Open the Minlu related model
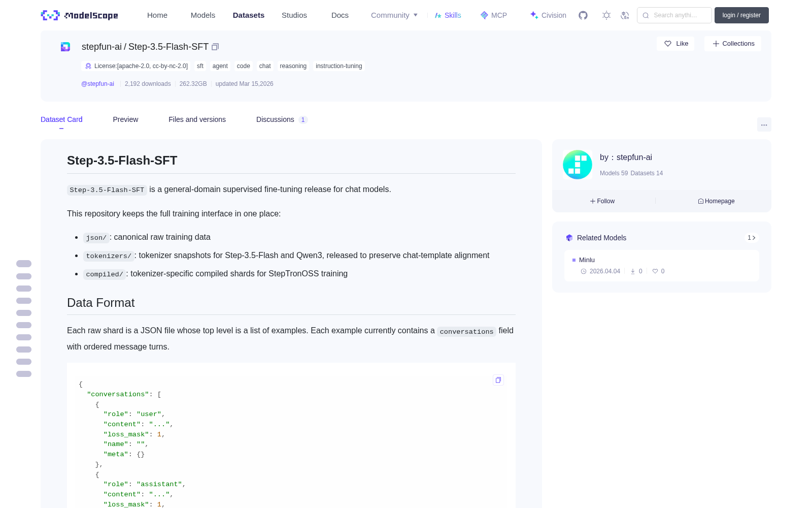Viewport: 812px width, 508px height. tap(662, 265)
